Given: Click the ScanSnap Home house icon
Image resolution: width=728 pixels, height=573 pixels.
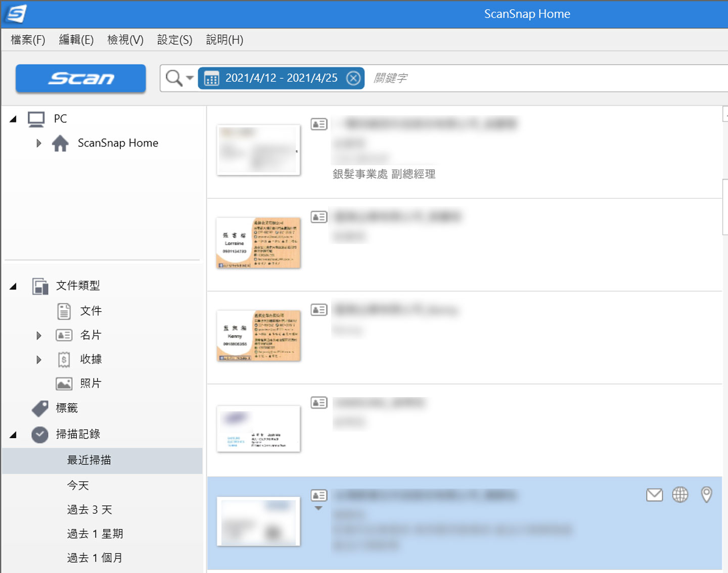Looking at the screenshot, I should coord(61,143).
